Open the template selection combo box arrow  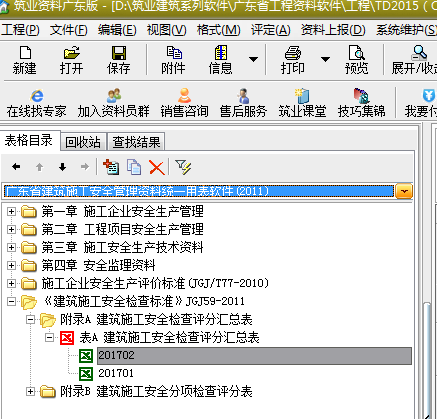click(x=404, y=192)
